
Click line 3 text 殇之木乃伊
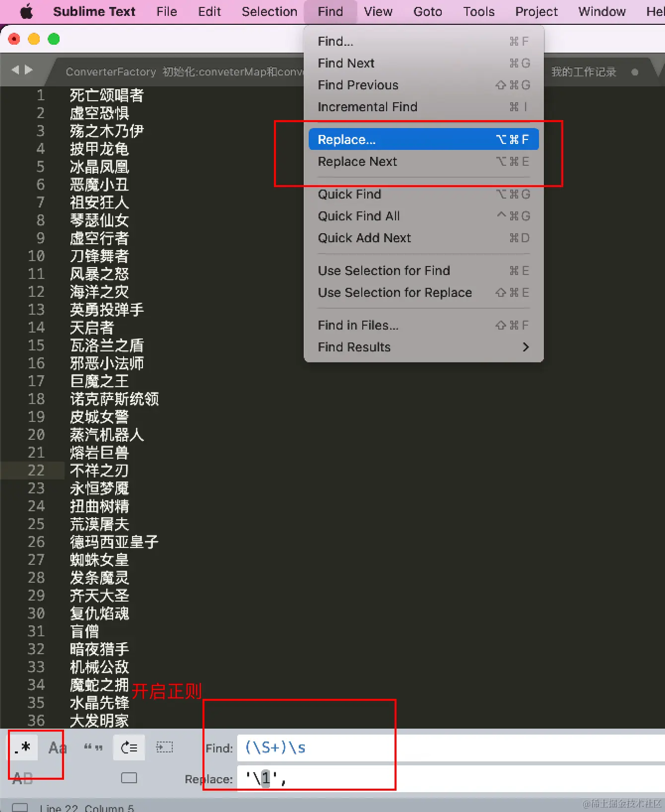point(107,131)
